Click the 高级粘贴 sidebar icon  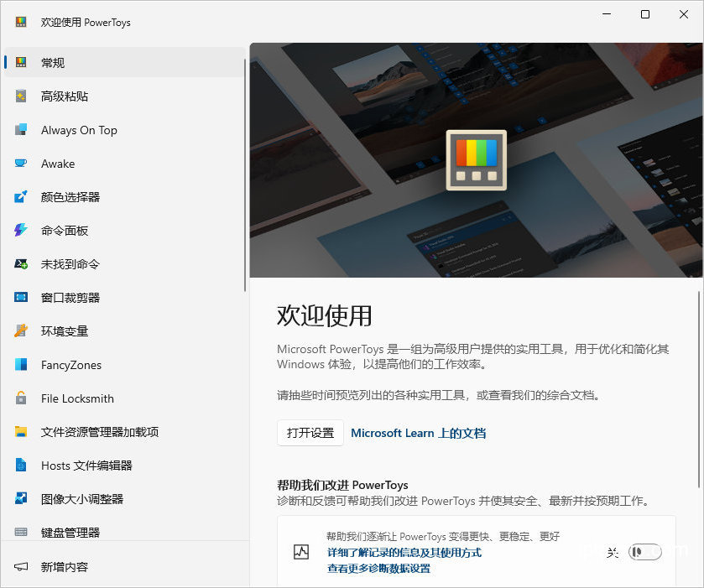coord(21,96)
